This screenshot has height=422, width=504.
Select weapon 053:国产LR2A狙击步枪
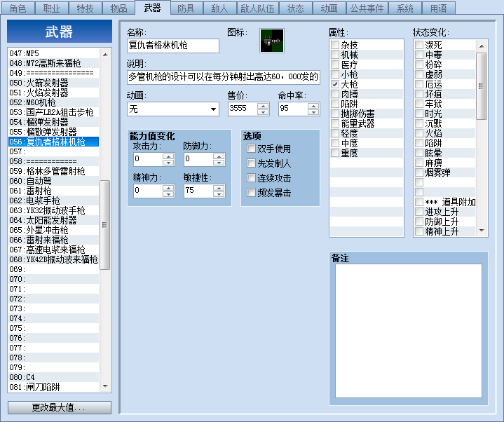[x=54, y=112]
